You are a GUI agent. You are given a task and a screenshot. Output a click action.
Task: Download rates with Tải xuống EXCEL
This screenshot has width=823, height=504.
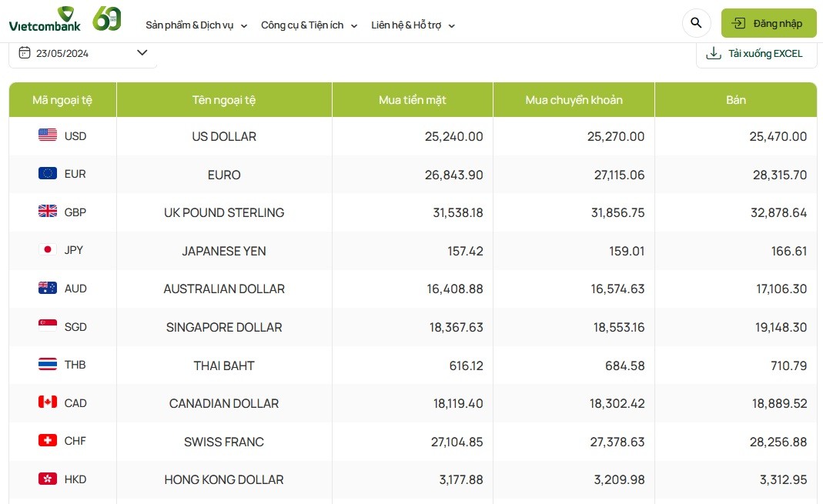[755, 54]
